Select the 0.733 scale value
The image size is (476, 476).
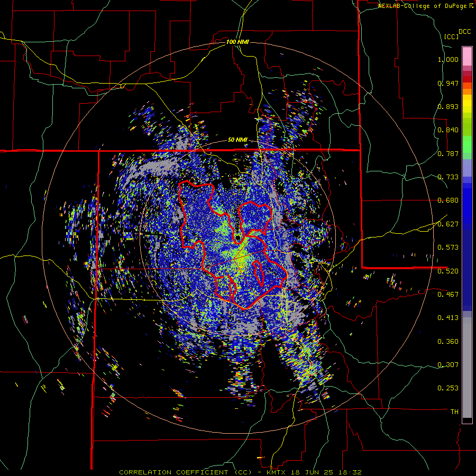pyautogui.click(x=448, y=177)
